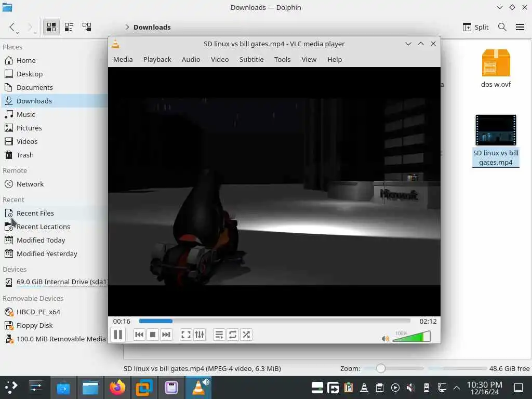Open VirtualBox from the taskbar
The height and width of the screenshot is (399, 532).
144,388
